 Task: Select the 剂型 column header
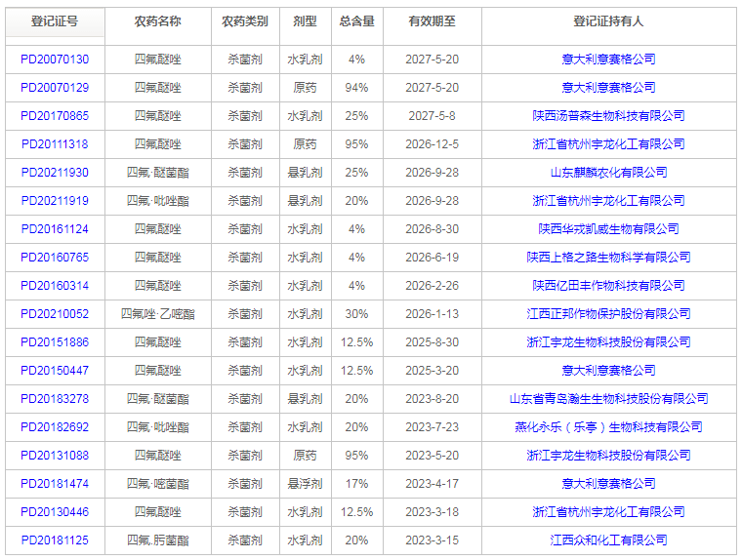click(x=306, y=21)
